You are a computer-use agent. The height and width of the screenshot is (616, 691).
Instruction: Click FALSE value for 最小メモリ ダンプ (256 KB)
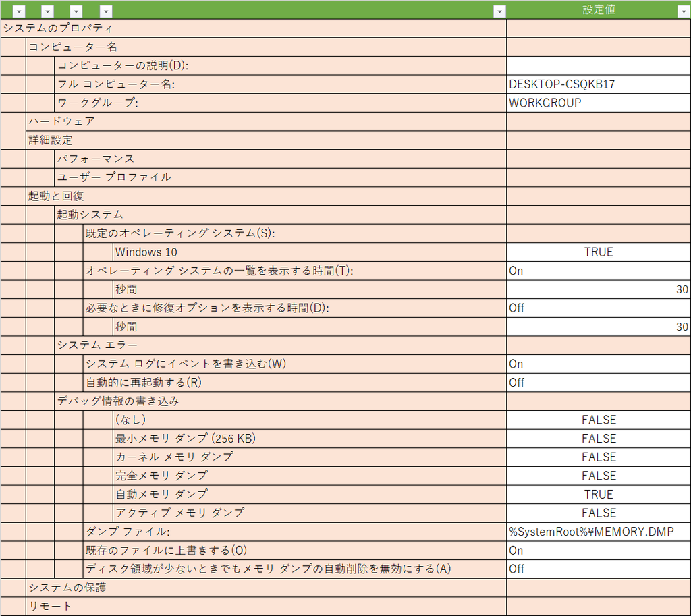tap(599, 439)
